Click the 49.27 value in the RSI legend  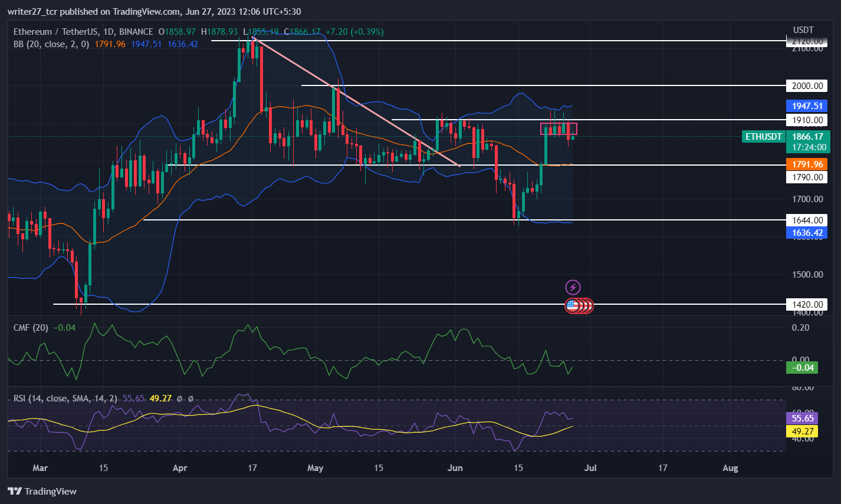point(160,398)
